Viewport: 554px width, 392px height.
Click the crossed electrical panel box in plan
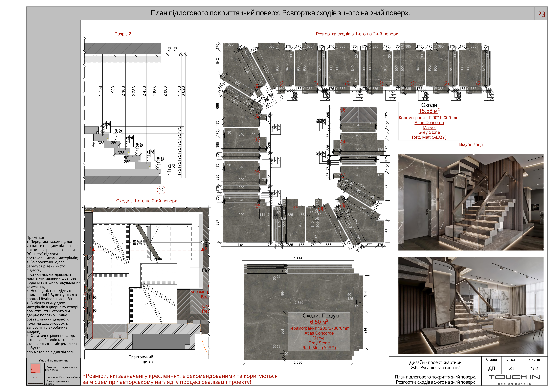click(120, 335)
